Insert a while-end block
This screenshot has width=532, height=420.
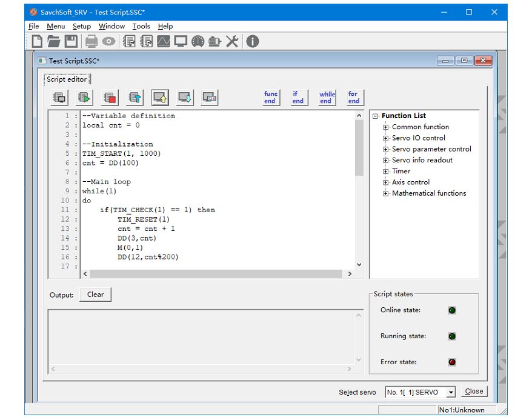point(327,96)
